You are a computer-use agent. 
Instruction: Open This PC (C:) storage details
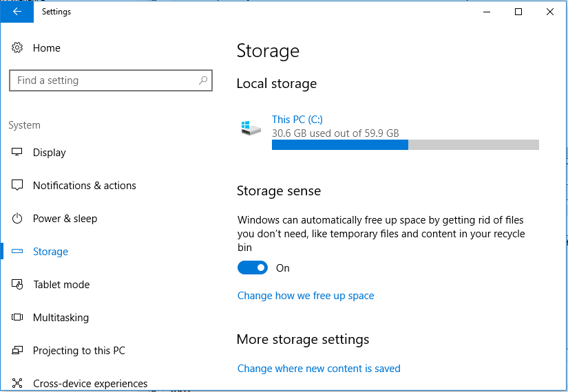tap(297, 120)
